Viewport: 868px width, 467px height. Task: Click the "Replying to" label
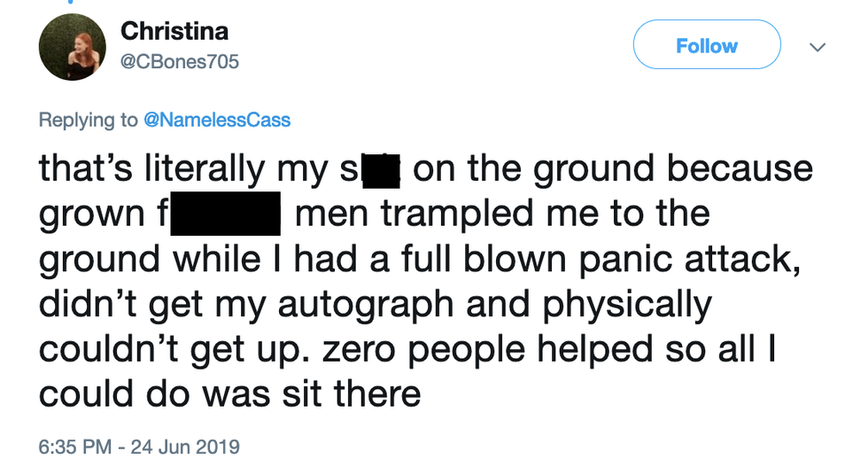tap(89, 119)
